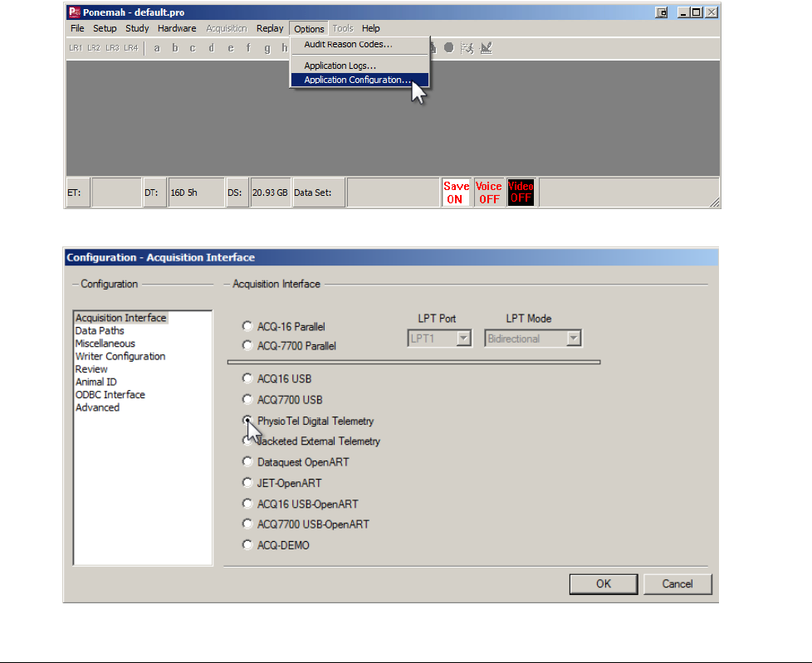Toggle the Voice OFF status indicator
The height and width of the screenshot is (663, 812).
coord(489,193)
